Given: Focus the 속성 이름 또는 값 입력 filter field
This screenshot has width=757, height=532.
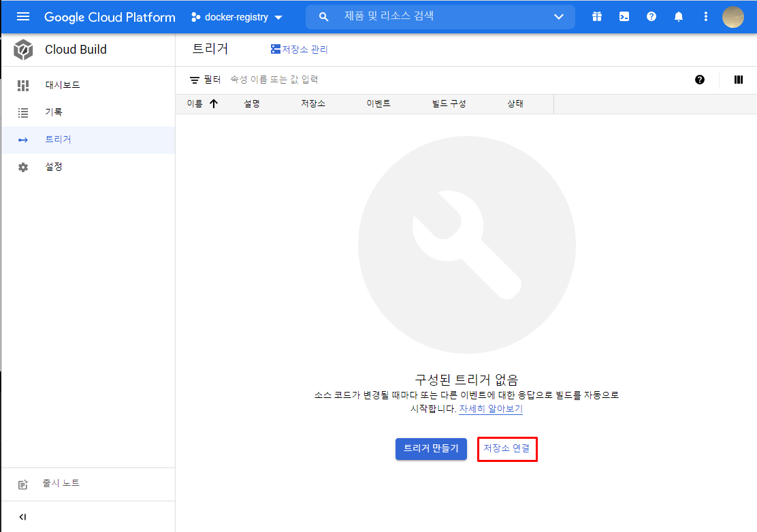Looking at the screenshot, I should [x=274, y=80].
